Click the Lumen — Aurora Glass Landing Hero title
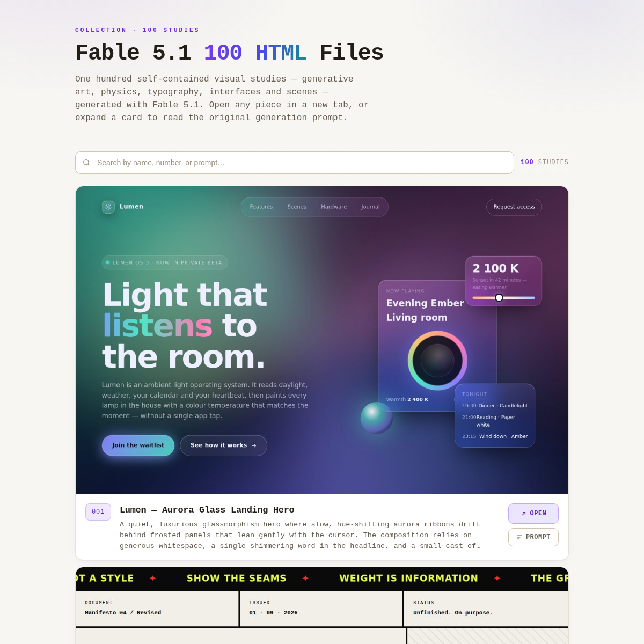The height and width of the screenshot is (644, 644). click(207, 510)
